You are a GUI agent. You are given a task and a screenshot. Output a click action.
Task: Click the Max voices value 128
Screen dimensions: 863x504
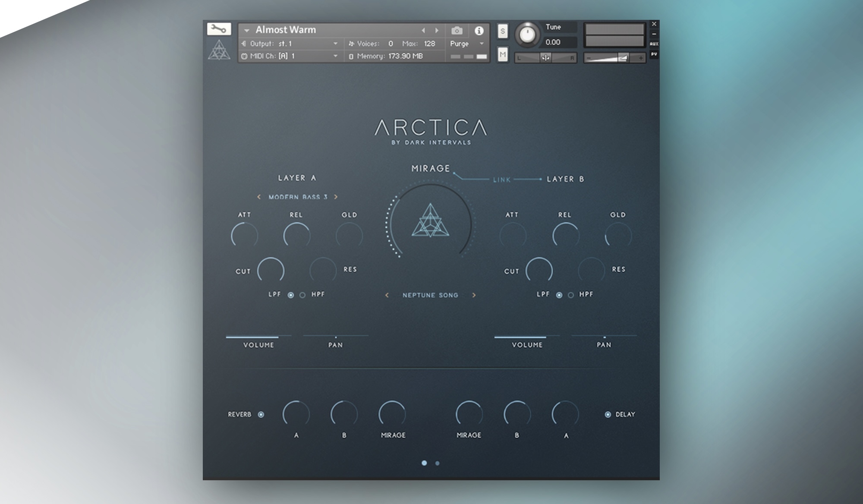click(429, 44)
